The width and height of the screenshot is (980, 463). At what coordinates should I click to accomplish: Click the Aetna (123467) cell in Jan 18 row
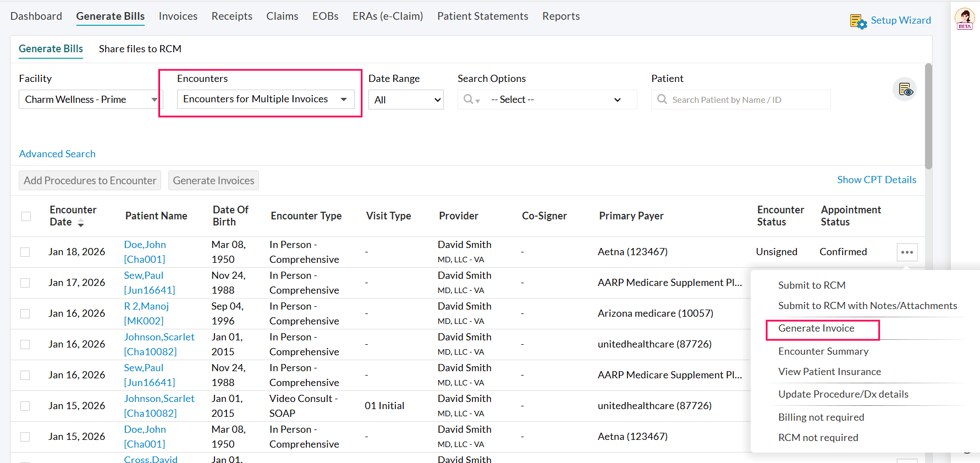[632, 252]
